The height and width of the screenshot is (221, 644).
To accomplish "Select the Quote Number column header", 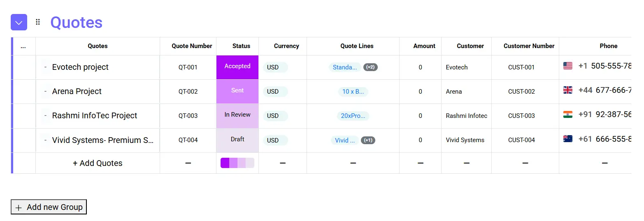I will coord(192,46).
